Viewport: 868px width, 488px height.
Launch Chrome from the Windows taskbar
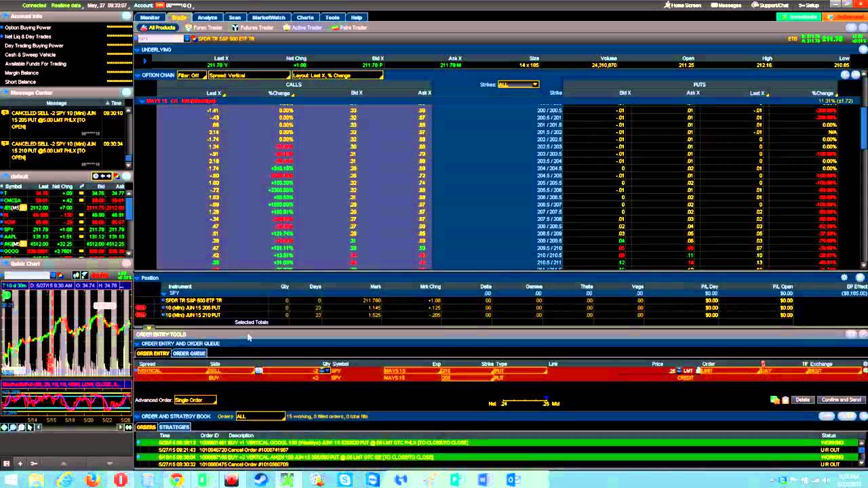point(176,480)
